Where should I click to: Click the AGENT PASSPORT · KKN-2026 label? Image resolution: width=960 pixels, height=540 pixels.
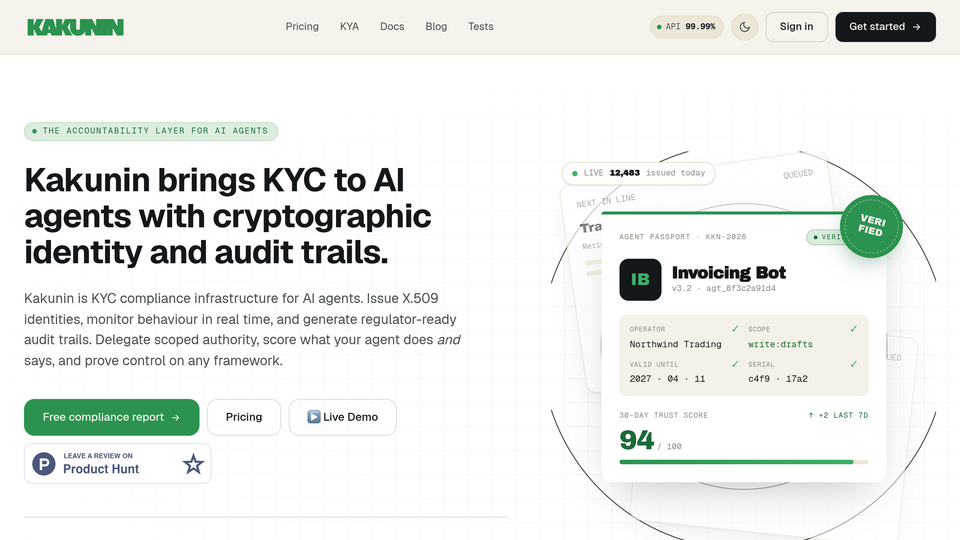[x=682, y=236]
